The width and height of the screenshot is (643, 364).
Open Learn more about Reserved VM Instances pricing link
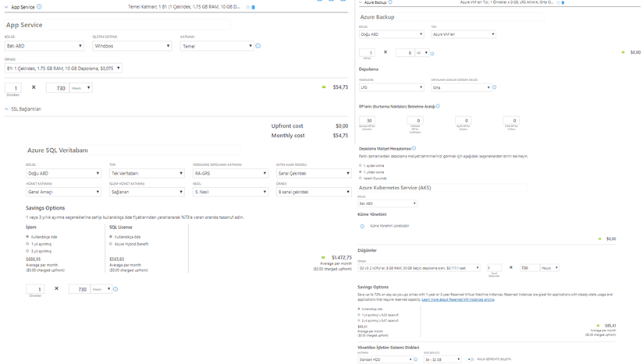pos(458,299)
